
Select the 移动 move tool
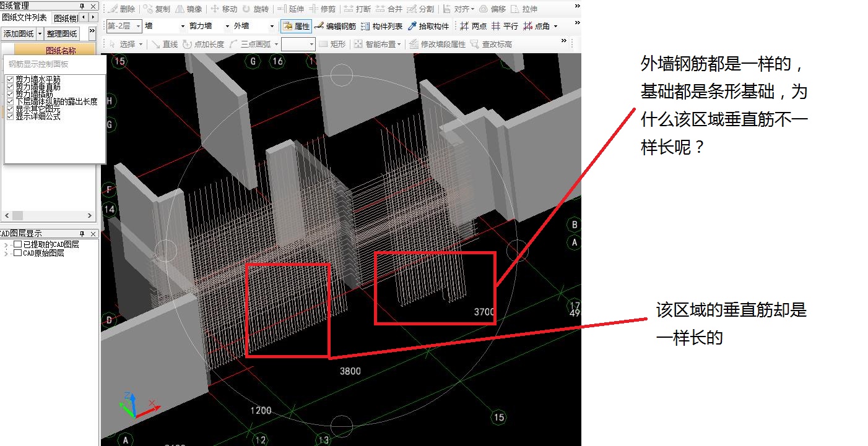pos(224,9)
